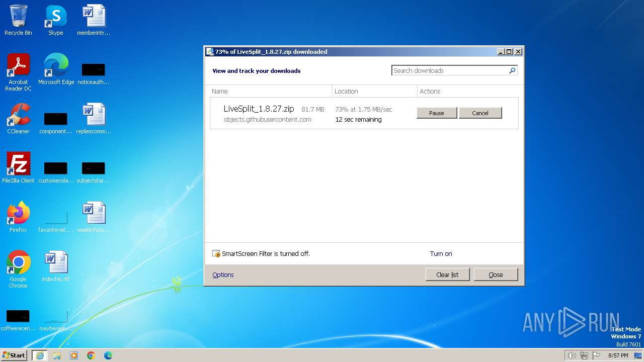The width and height of the screenshot is (644, 362).
Task: Click the 8:57 PM clock
Action: point(618,355)
